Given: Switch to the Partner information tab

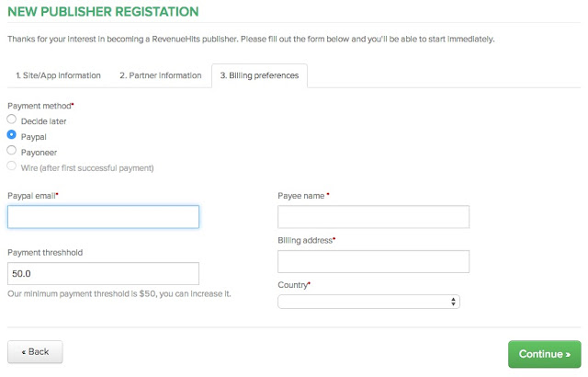Looking at the screenshot, I should pyautogui.click(x=160, y=75).
